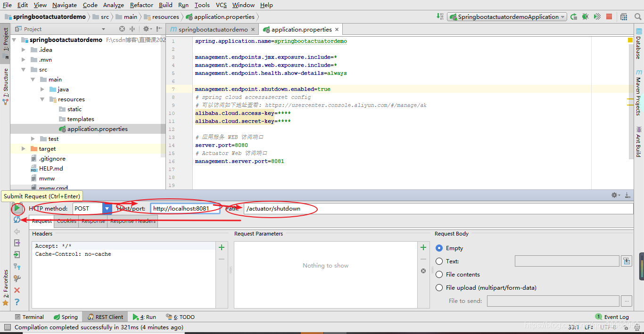
Task: Click the Path input field
Action: click(438, 208)
